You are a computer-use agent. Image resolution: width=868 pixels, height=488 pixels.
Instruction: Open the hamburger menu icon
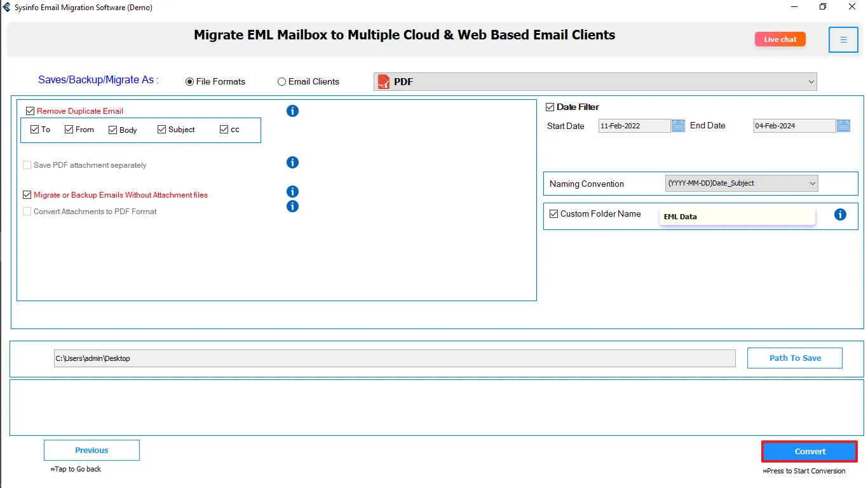coord(843,39)
